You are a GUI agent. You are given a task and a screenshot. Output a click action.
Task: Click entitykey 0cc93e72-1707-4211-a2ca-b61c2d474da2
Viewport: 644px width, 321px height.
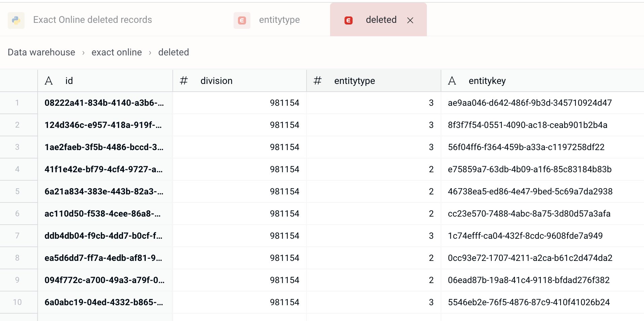pos(530,258)
